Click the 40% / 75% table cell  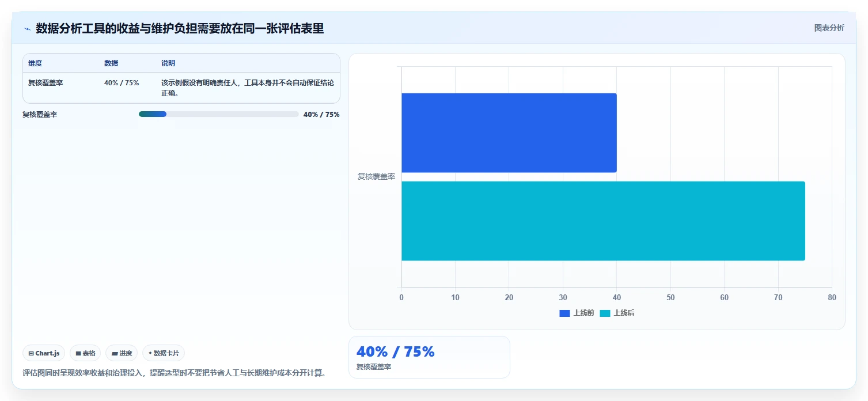pyautogui.click(x=122, y=83)
